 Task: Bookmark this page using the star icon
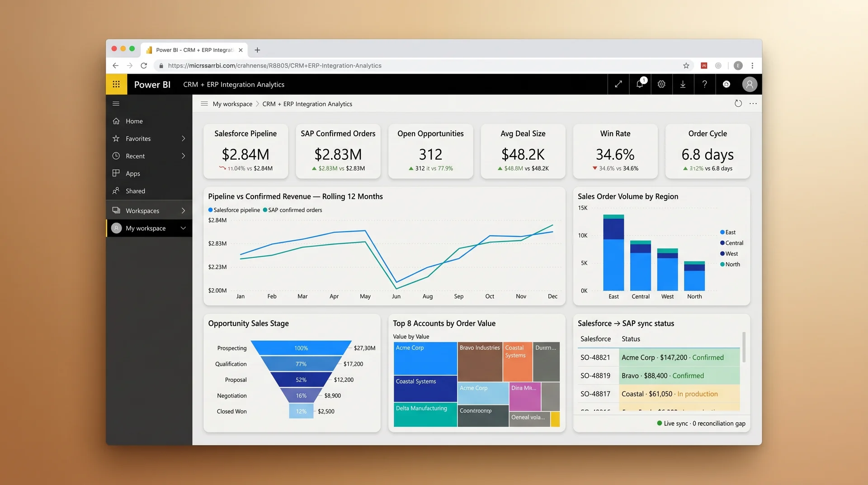point(686,66)
